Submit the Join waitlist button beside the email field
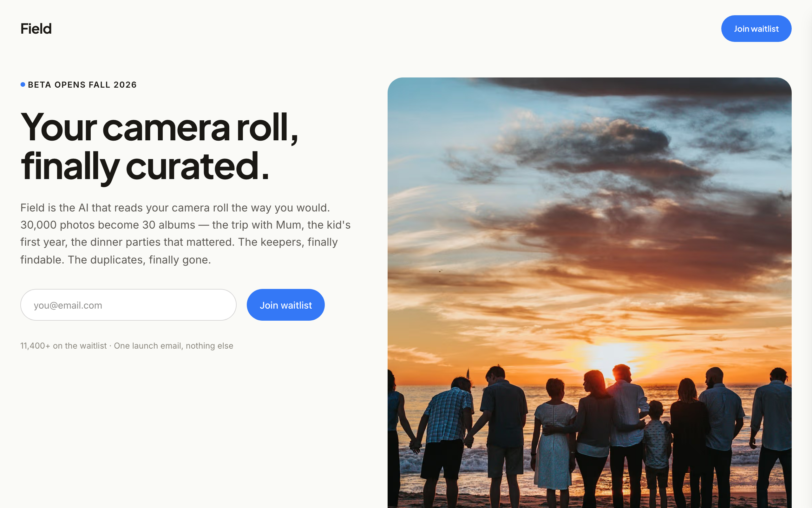Viewport: 812px width, 508px height. point(285,305)
